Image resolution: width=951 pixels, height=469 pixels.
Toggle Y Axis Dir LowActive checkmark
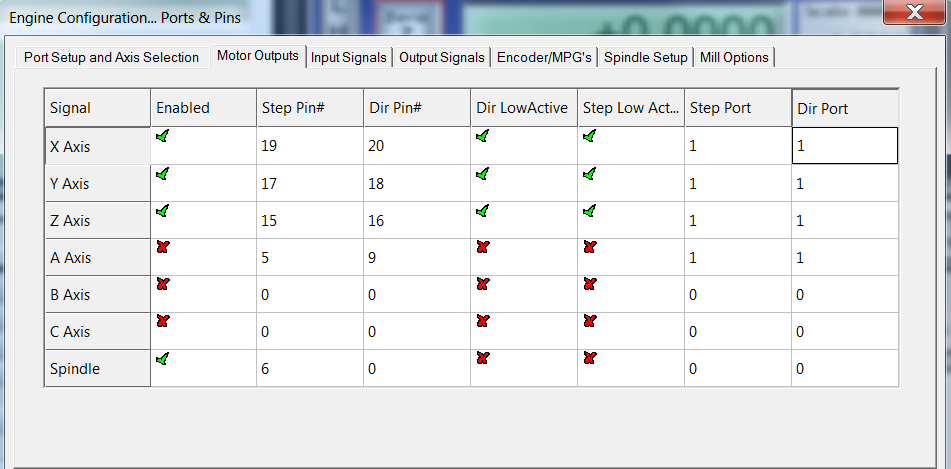coord(482,173)
